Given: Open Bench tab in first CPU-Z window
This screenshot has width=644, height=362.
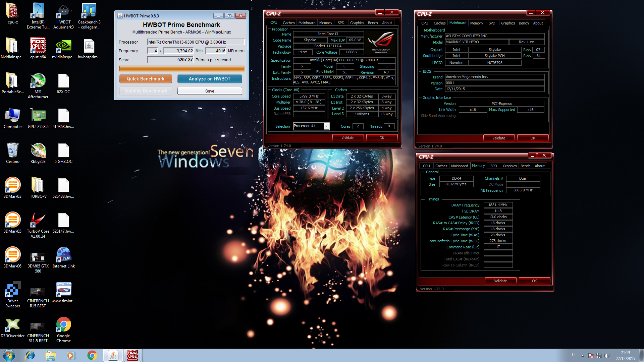Looking at the screenshot, I should (x=373, y=23).
